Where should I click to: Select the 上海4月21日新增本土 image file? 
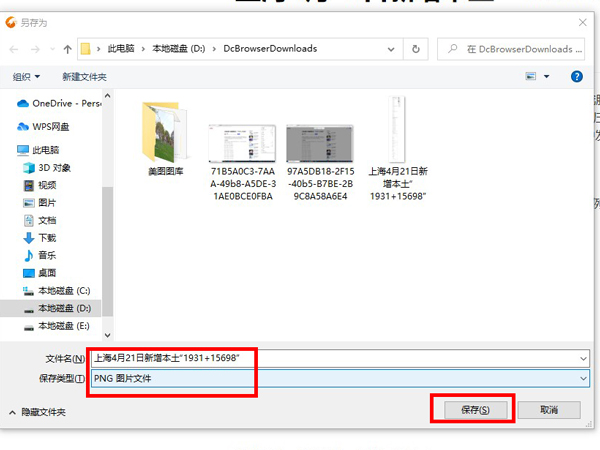[398, 148]
